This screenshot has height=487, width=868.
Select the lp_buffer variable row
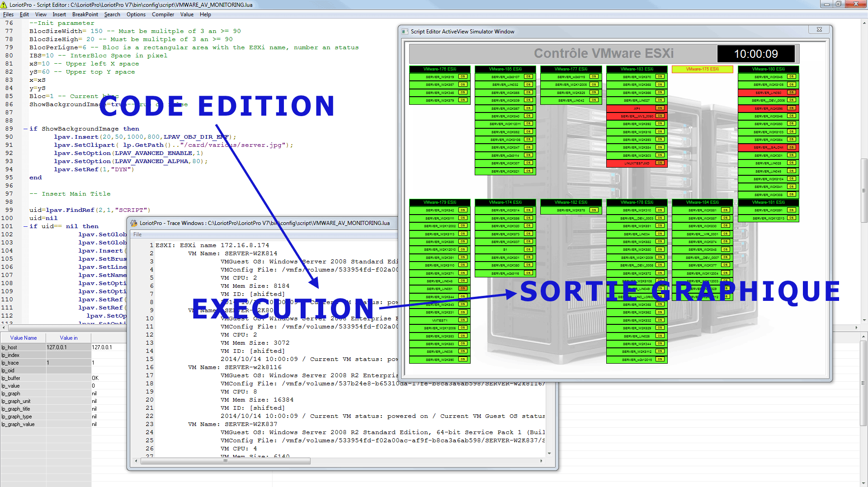tap(64, 378)
